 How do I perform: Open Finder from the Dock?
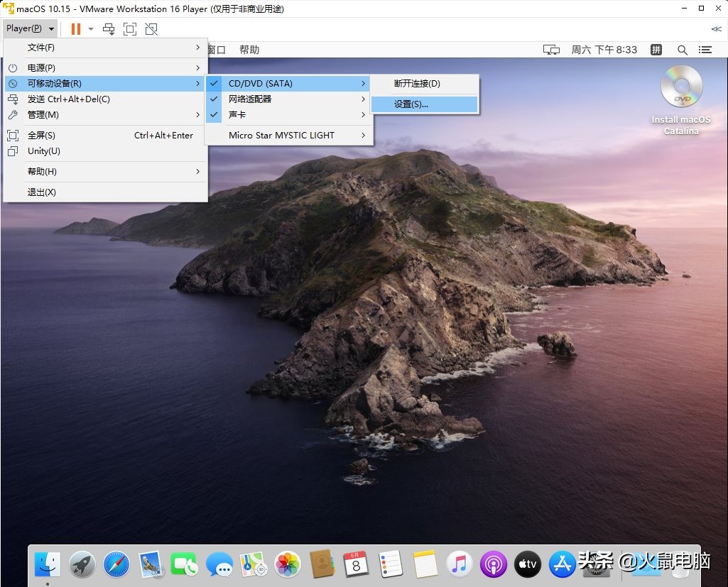point(48,564)
